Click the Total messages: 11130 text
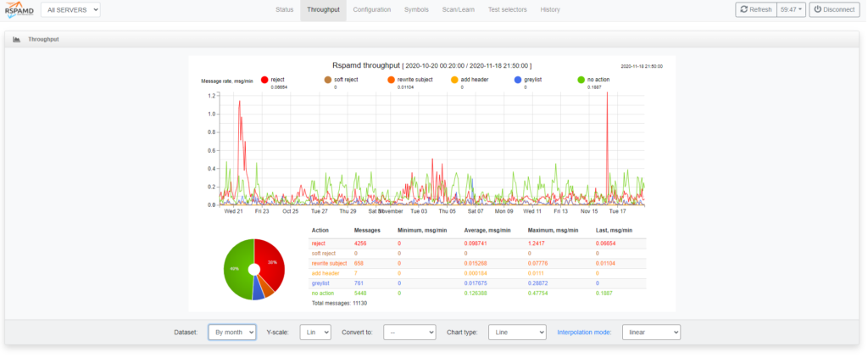868x358 pixels. [341, 303]
